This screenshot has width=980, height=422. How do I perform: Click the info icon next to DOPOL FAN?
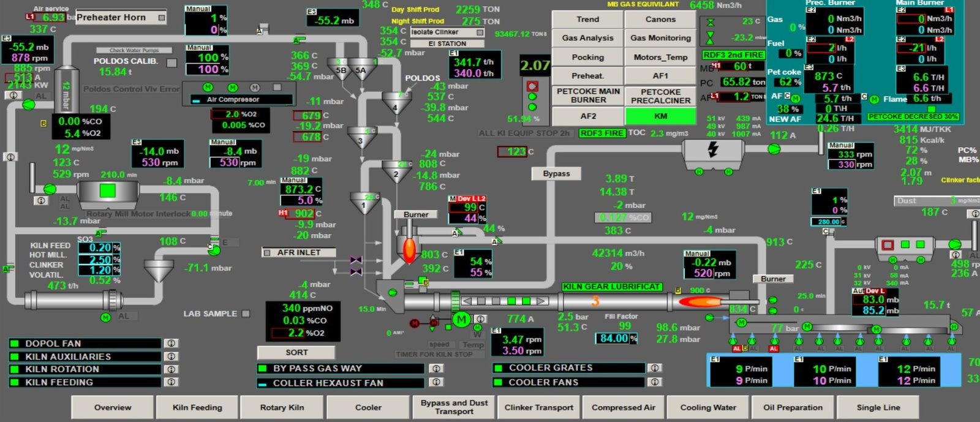click(171, 344)
